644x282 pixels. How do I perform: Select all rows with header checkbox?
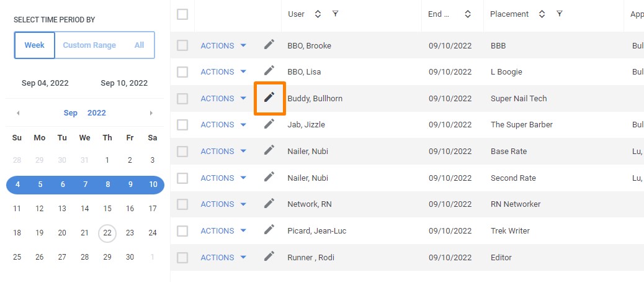coord(182,14)
